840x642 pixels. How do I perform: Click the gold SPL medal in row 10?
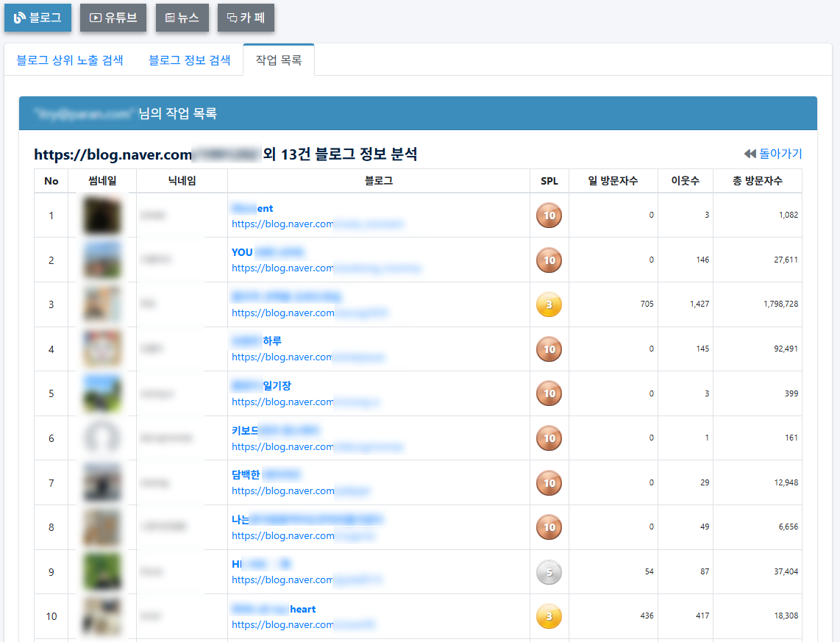point(549,616)
